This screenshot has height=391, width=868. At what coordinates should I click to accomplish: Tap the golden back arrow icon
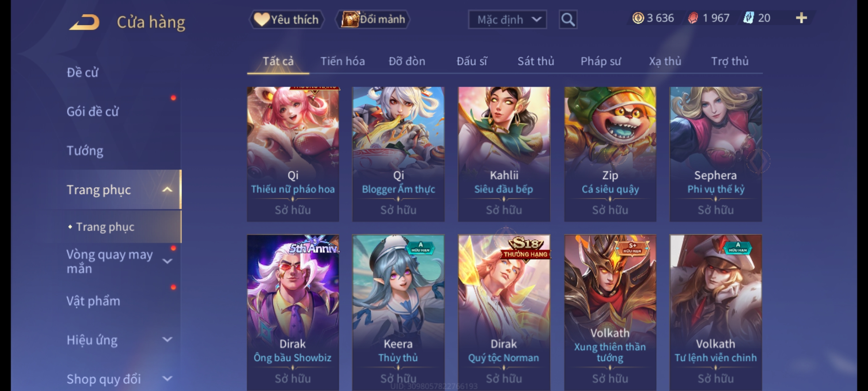pyautogui.click(x=84, y=22)
